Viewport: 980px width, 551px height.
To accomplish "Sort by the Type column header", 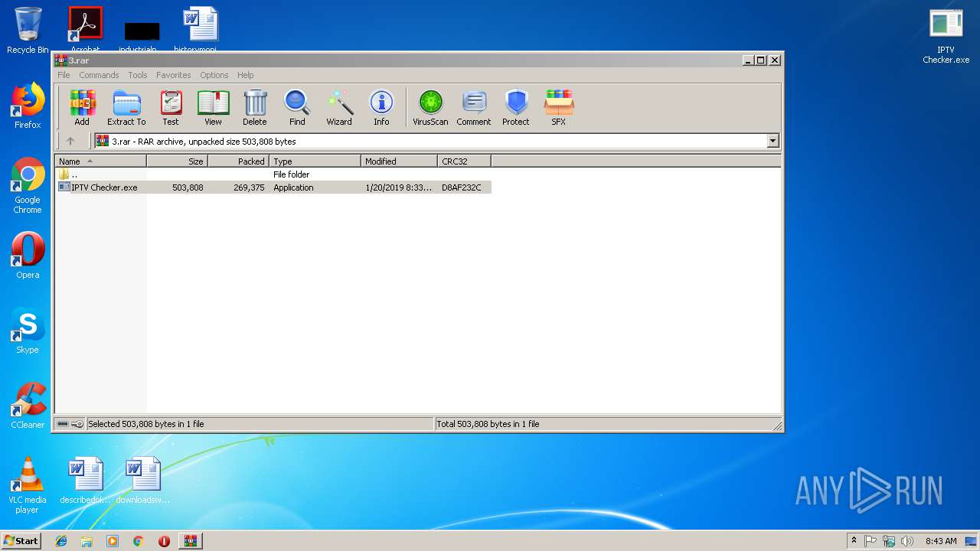I will [315, 161].
